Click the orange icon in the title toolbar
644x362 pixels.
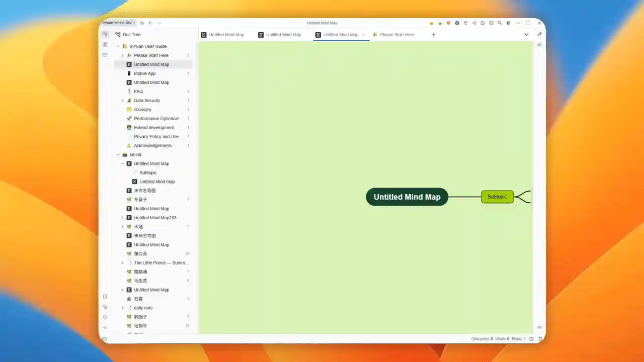(448, 23)
